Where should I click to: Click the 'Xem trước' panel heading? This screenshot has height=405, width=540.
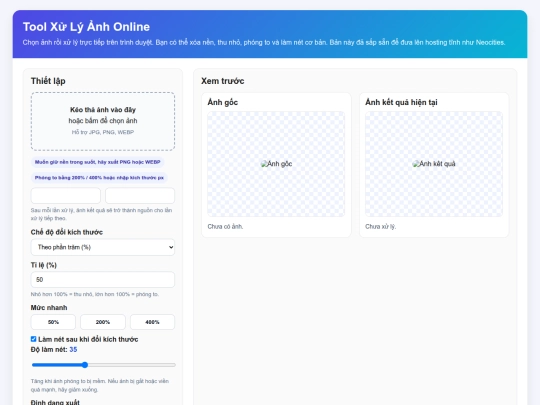point(222,81)
